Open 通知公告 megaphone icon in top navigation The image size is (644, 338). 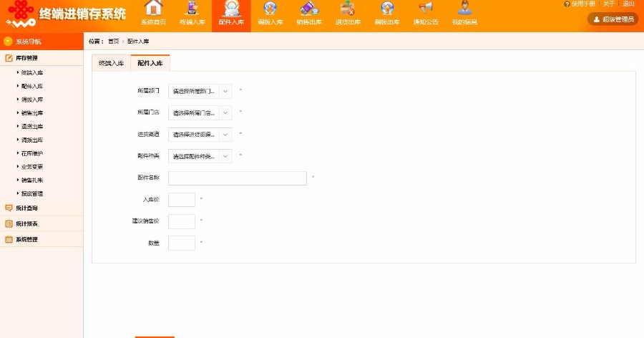426,7
